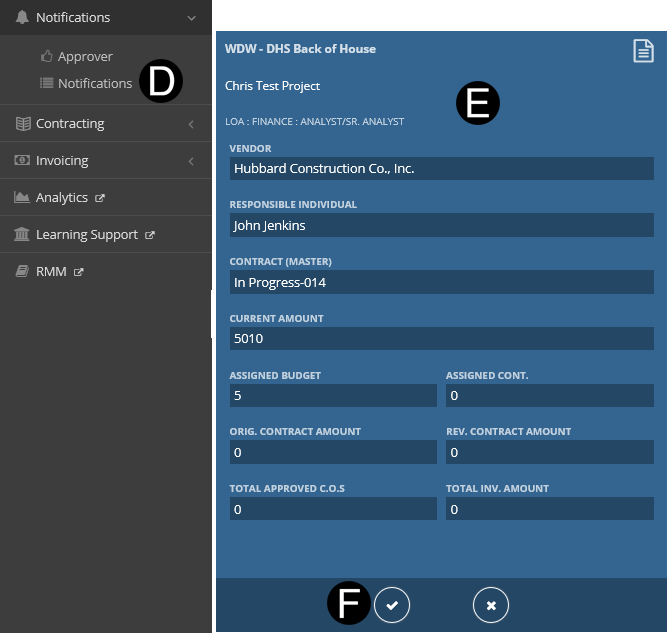
Task: Click the Responsible Individual field
Action: [x=441, y=226]
